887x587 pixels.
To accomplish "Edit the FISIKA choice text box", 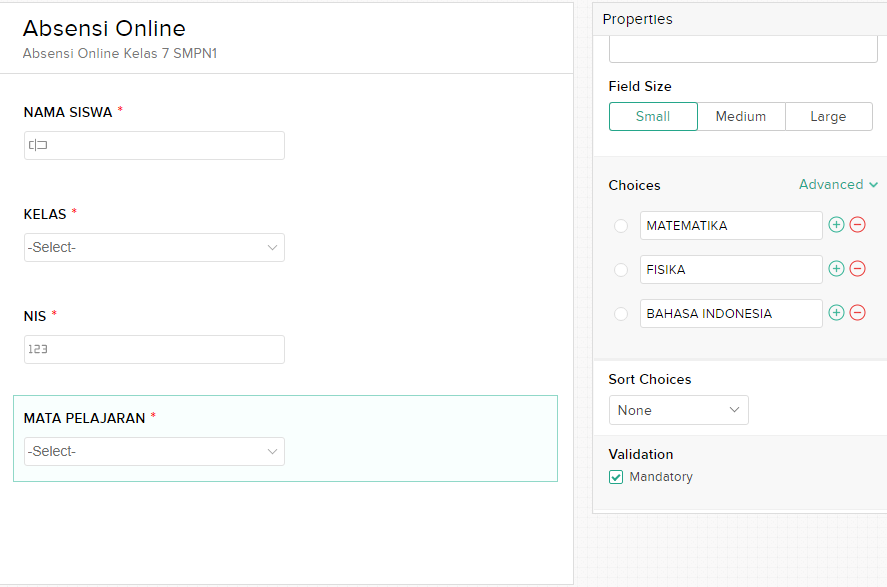I will coord(731,269).
